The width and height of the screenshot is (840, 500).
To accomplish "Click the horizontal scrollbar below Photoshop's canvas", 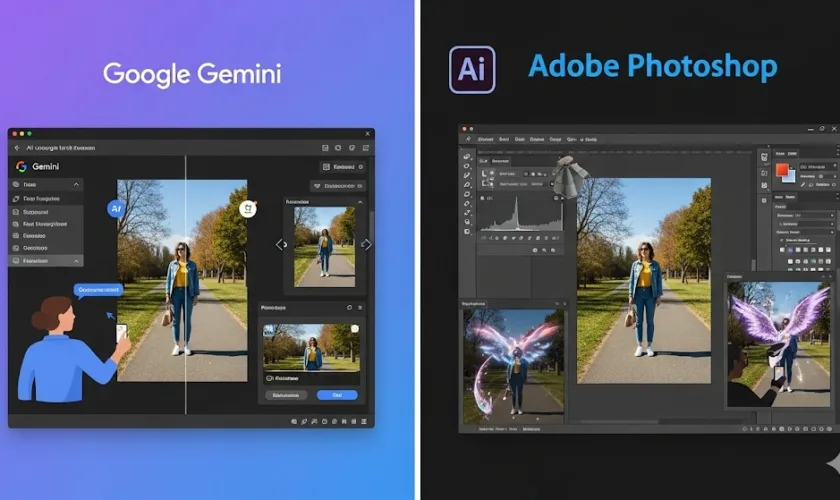I will point(618,422).
